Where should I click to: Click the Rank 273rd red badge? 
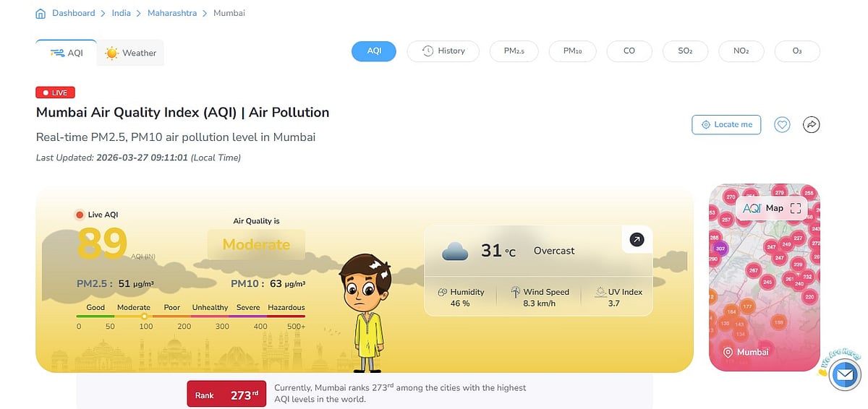226,395
